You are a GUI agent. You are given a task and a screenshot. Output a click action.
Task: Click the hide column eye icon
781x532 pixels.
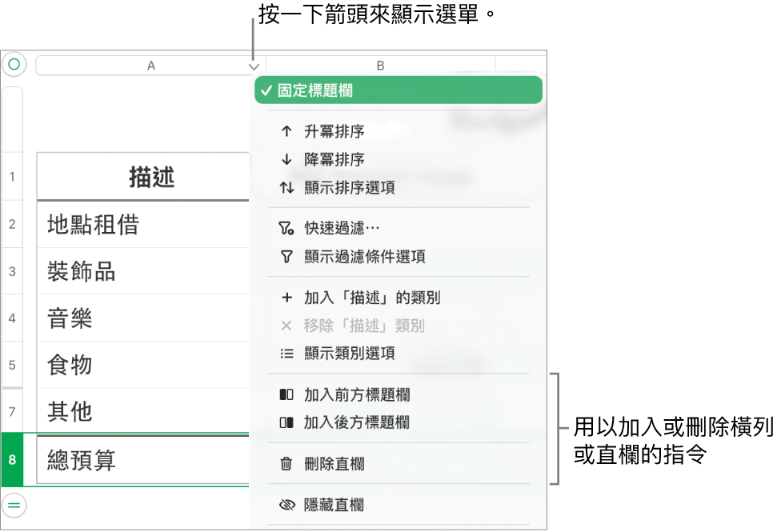point(286,505)
